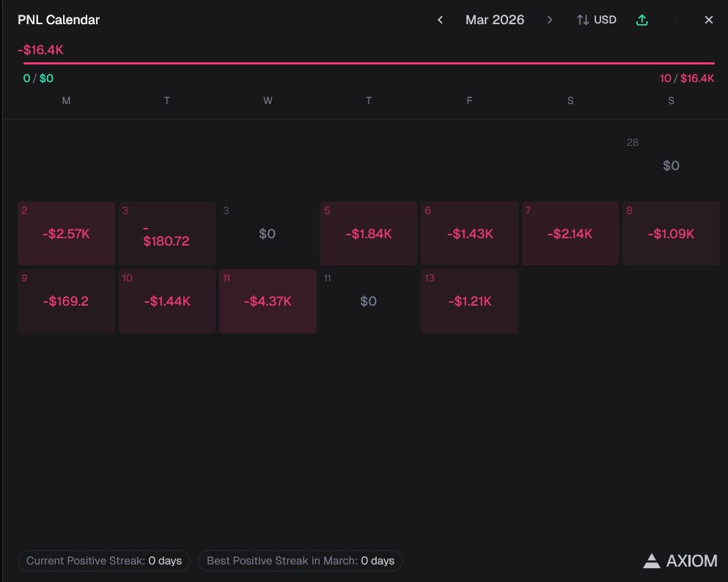Select the day 5 cell showing -$1.84K
The width and height of the screenshot is (728, 582).
tap(369, 233)
